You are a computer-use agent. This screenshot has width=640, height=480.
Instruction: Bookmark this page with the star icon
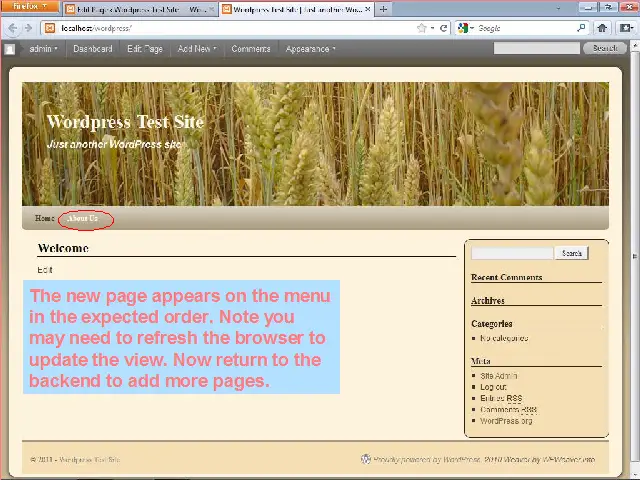[422, 28]
